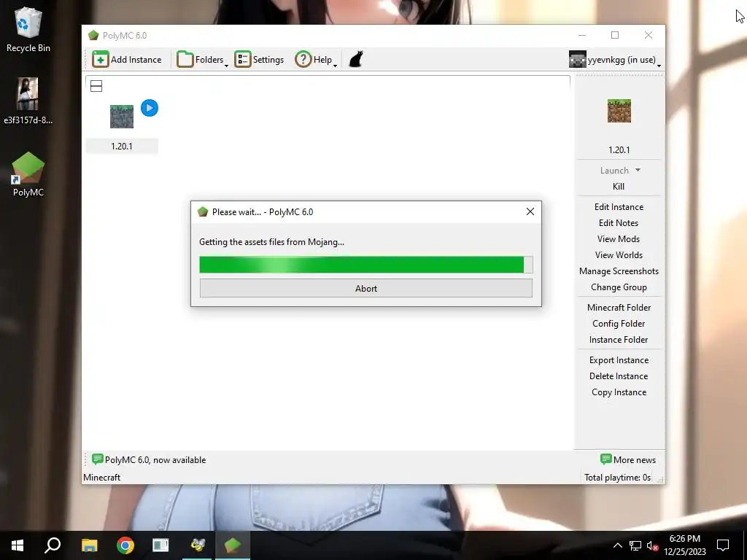Open the notification center icon
The width and height of the screenshot is (747, 560).
click(x=723, y=545)
